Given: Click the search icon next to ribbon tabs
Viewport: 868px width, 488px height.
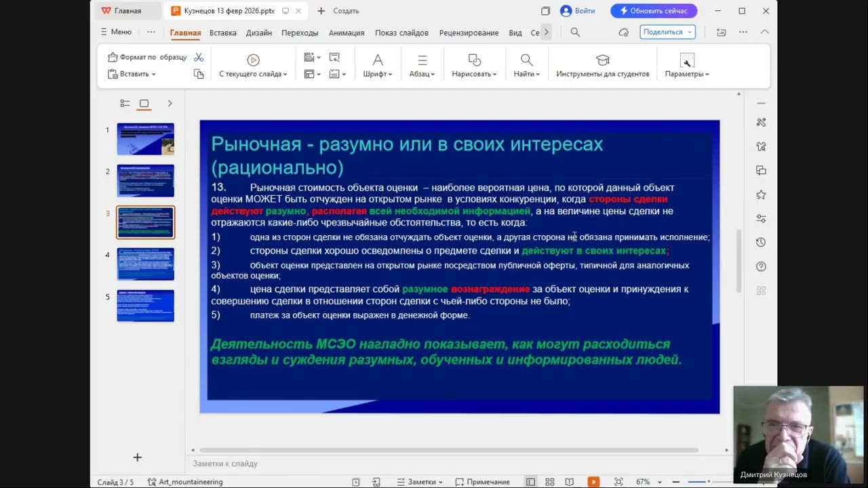Looking at the screenshot, I should point(575,32).
